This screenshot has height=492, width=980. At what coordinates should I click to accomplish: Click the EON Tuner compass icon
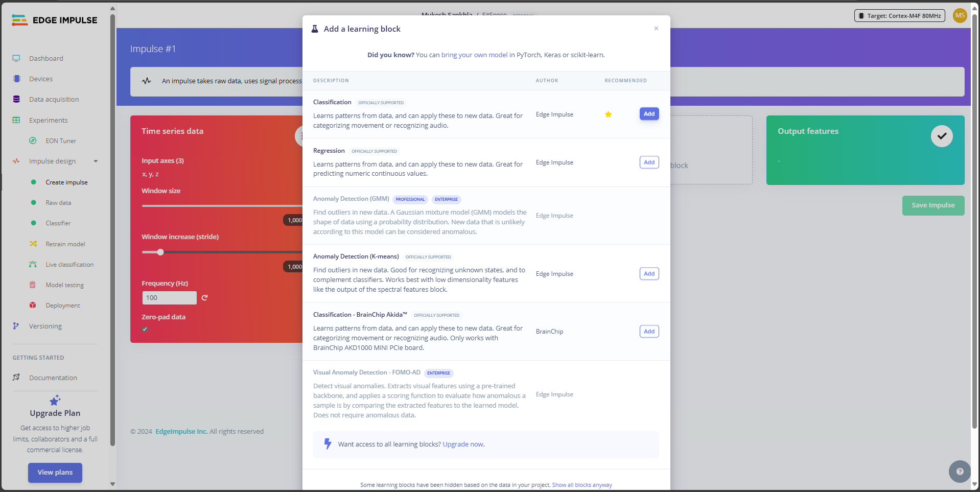pyautogui.click(x=33, y=140)
